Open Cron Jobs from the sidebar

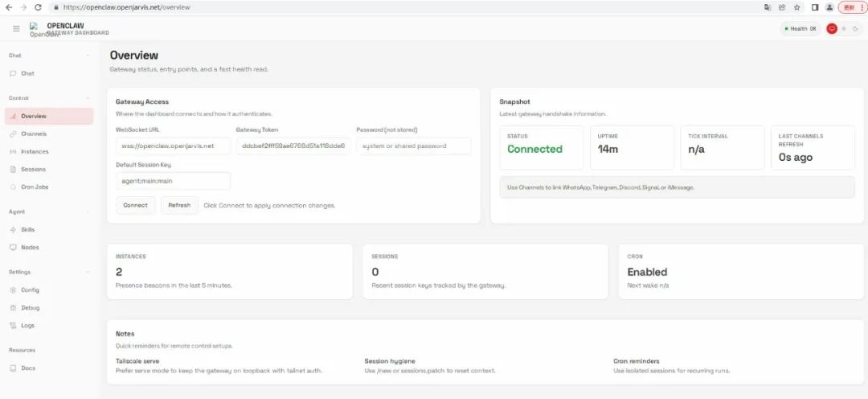pyautogui.click(x=34, y=187)
